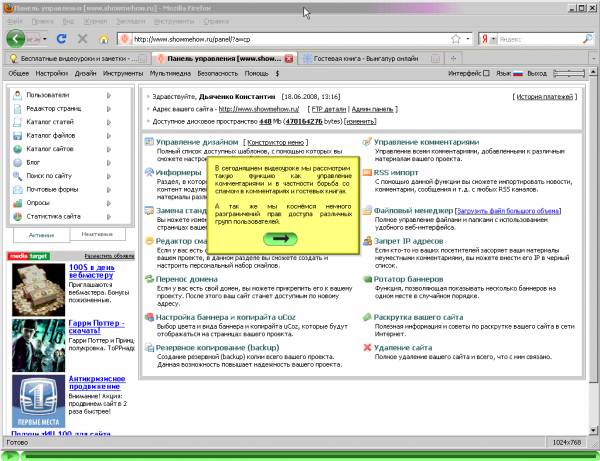The height and width of the screenshot is (461, 600).
Task: Click the Гарри Поттер ad thumbnail
Action: [x=38, y=345]
